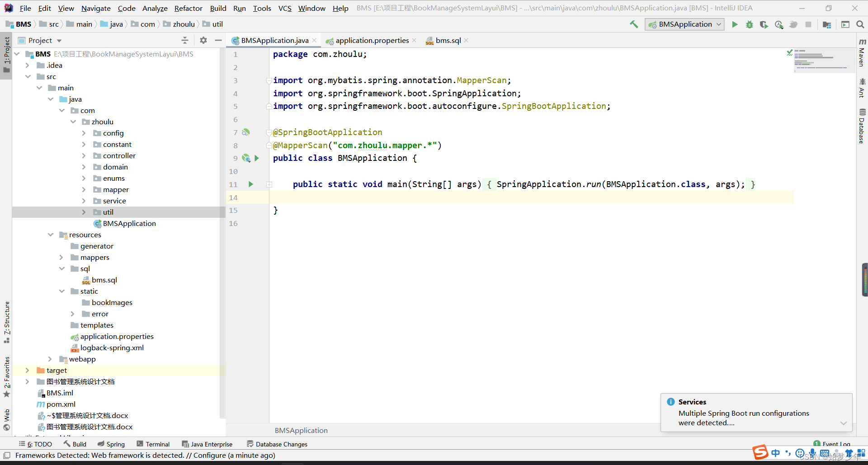Screen dimensions: 868x465
Task: Open Web tool window on left edge
Action: pos(6,420)
